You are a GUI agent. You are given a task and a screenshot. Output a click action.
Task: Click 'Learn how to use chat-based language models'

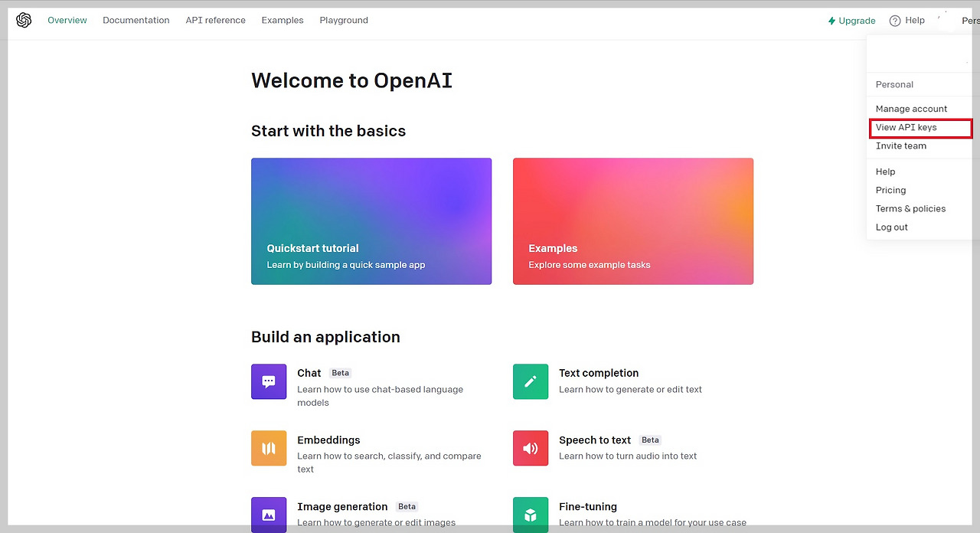(381, 396)
